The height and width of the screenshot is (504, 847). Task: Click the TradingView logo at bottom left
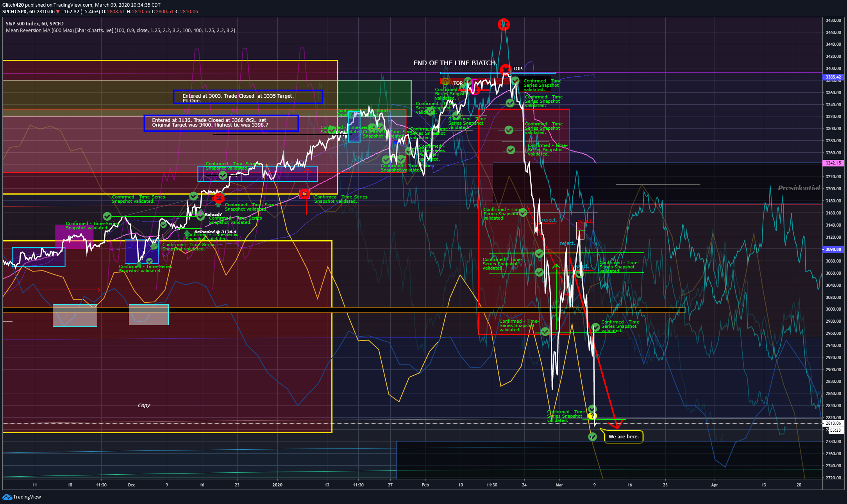[x=21, y=497]
